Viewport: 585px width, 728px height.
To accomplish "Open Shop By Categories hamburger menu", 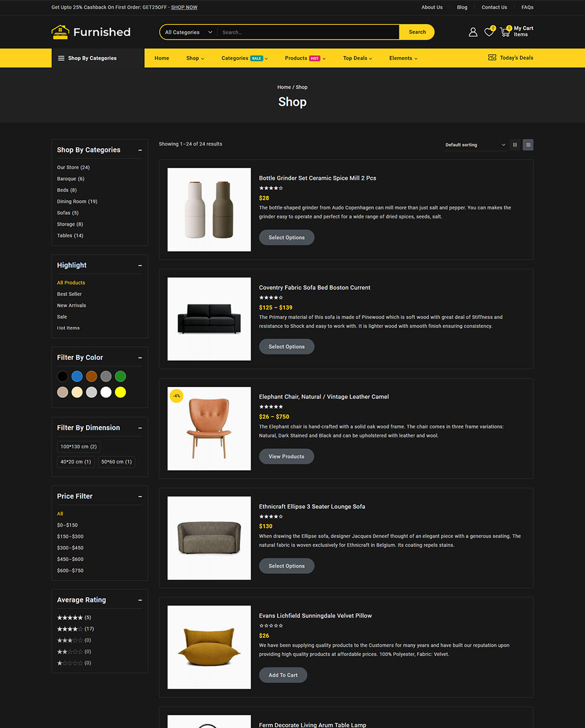I will click(61, 58).
